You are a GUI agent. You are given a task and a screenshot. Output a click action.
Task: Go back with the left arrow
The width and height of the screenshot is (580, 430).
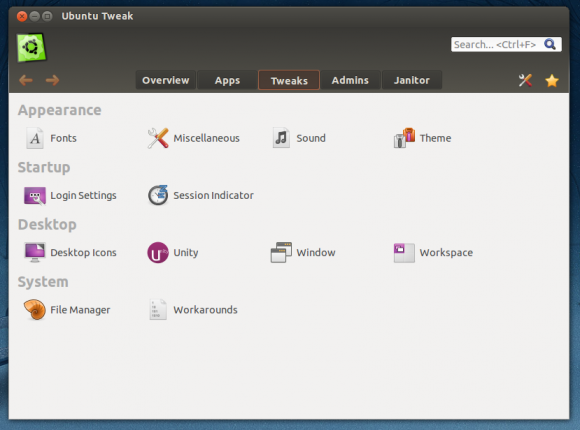(x=26, y=80)
